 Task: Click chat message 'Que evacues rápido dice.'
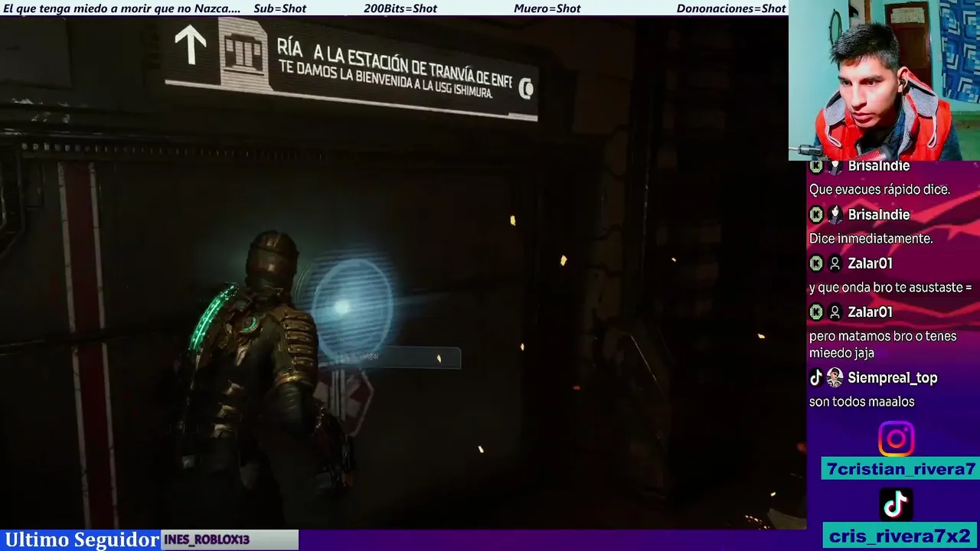click(879, 190)
